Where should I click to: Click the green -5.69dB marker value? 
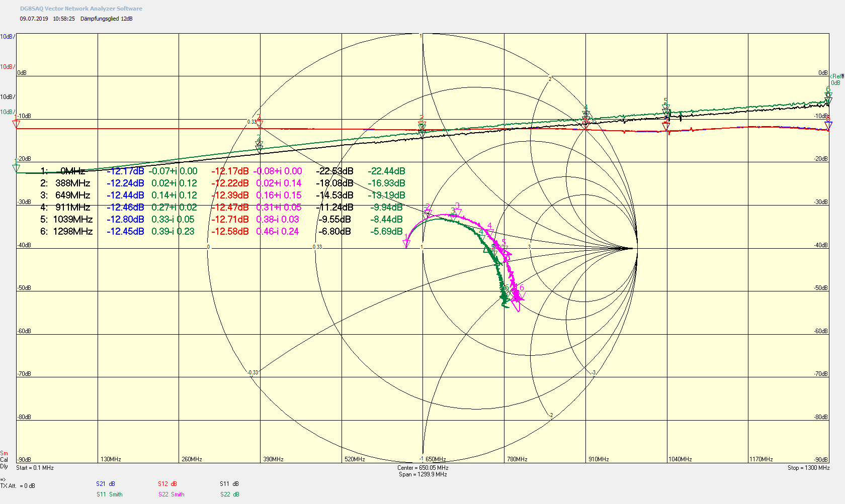click(x=386, y=232)
